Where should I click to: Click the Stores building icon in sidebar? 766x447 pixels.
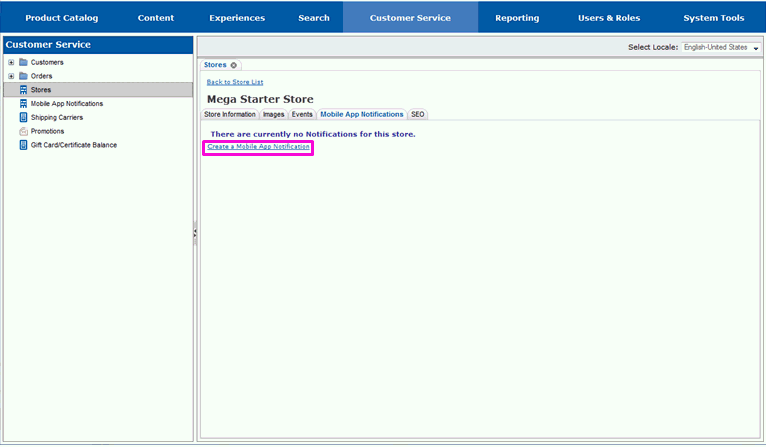tap(23, 90)
